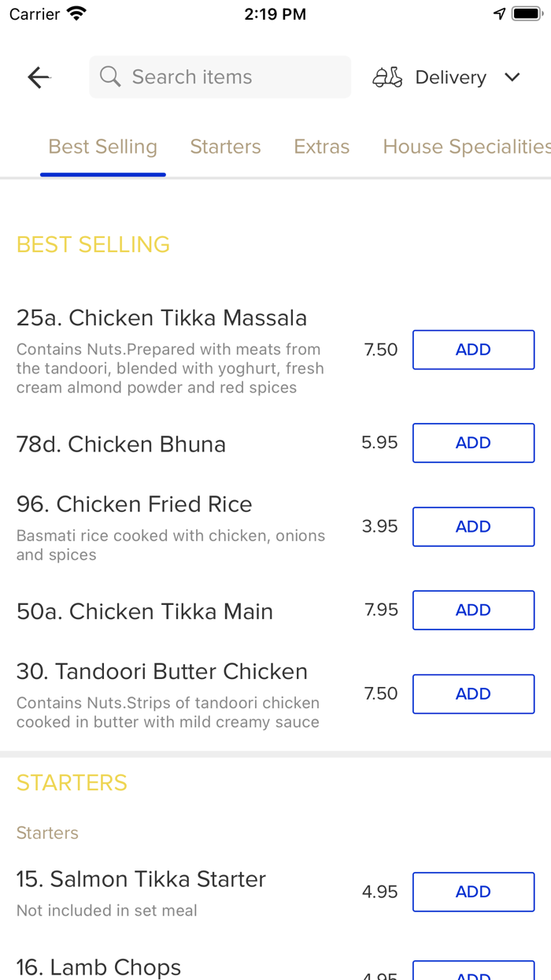Tap the back arrow icon
551x980 pixels.
38,77
